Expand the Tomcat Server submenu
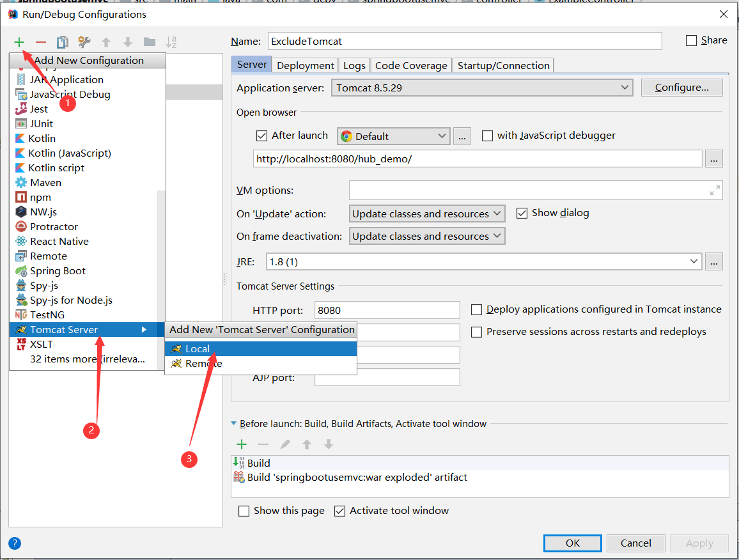The height and width of the screenshot is (560, 739). pyautogui.click(x=87, y=329)
